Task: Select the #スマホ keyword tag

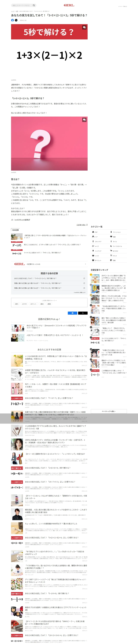Action: (25, 304)
